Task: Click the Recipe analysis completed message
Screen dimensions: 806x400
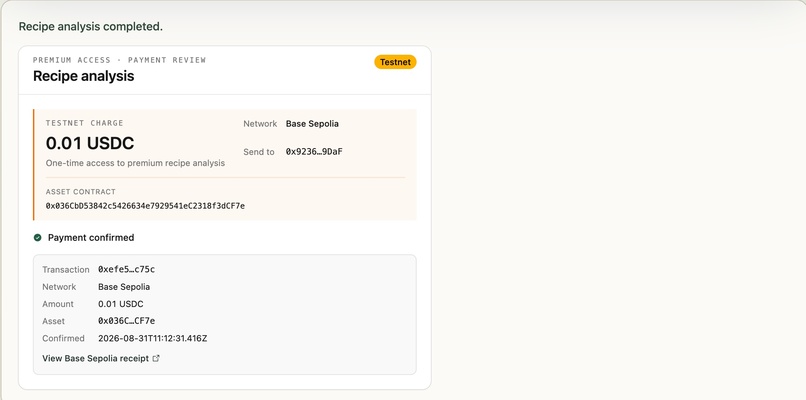Action: coord(90,26)
